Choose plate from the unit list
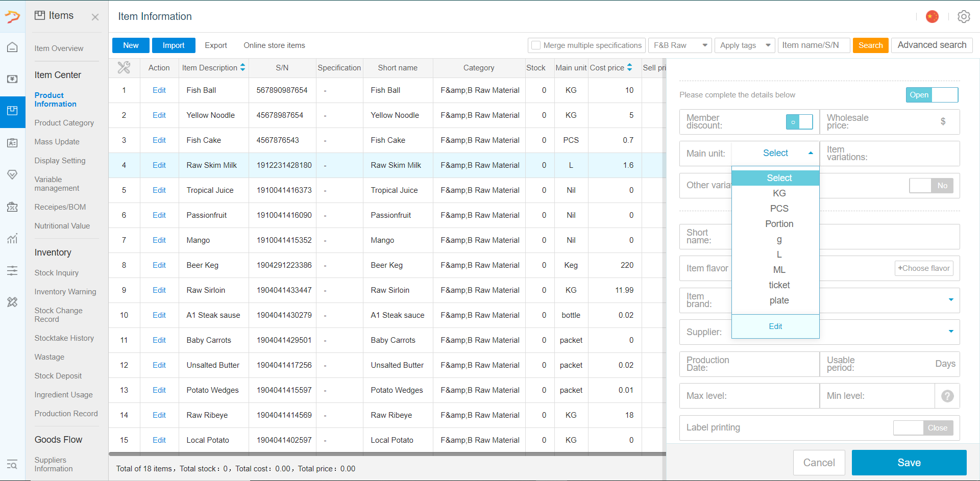The width and height of the screenshot is (980, 481). [775, 300]
